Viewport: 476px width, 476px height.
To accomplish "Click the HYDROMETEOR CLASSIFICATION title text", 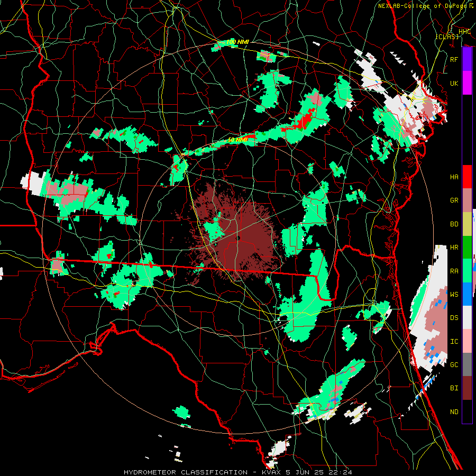I will tap(186, 472).
